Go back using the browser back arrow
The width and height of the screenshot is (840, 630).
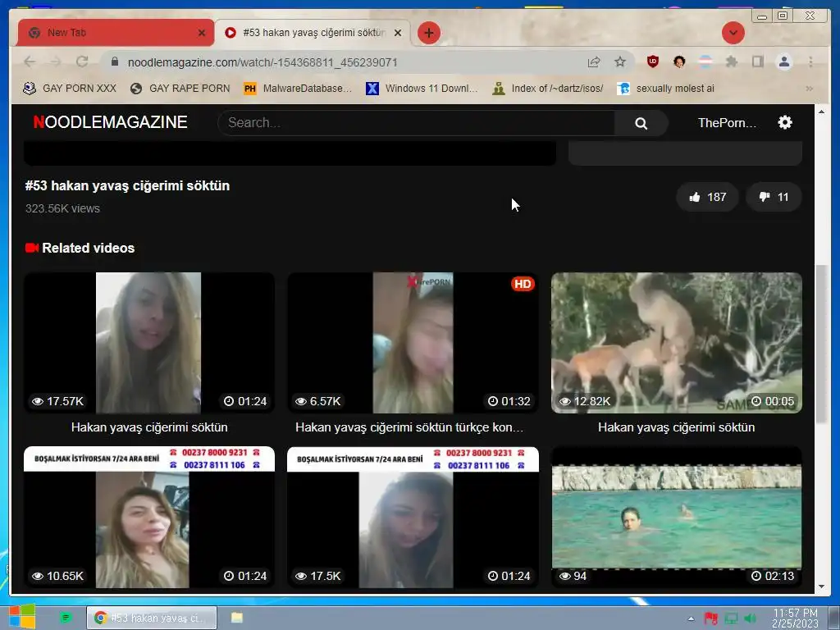point(30,62)
